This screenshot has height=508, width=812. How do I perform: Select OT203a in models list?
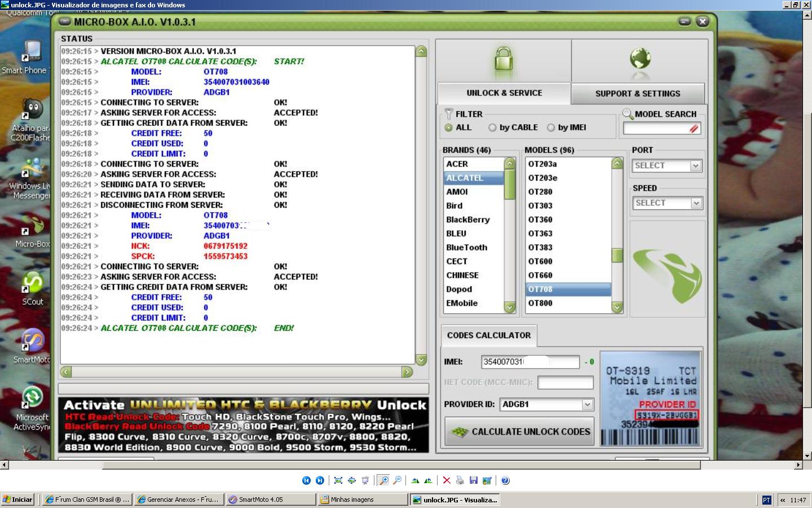[x=568, y=164]
